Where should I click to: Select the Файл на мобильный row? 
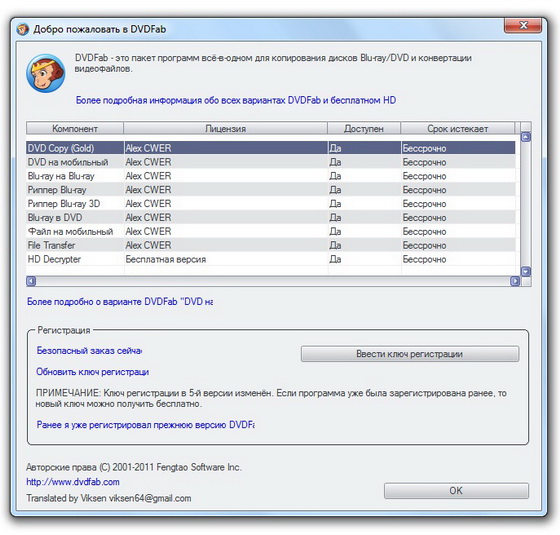[x=270, y=231]
